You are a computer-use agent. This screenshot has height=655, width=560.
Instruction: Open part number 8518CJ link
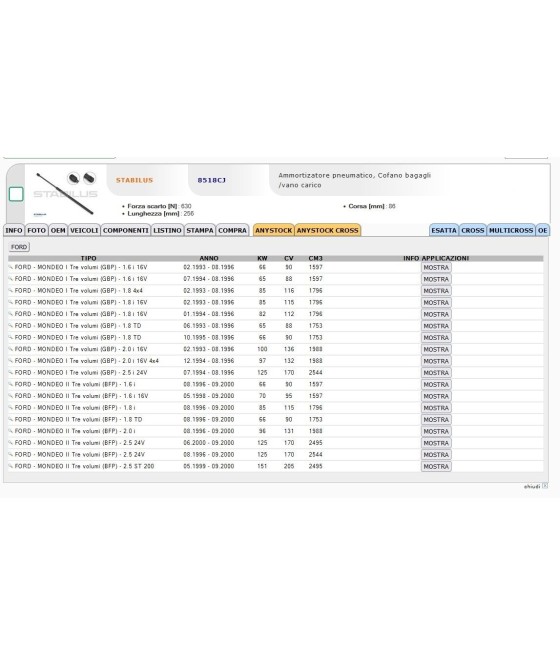tap(211, 180)
